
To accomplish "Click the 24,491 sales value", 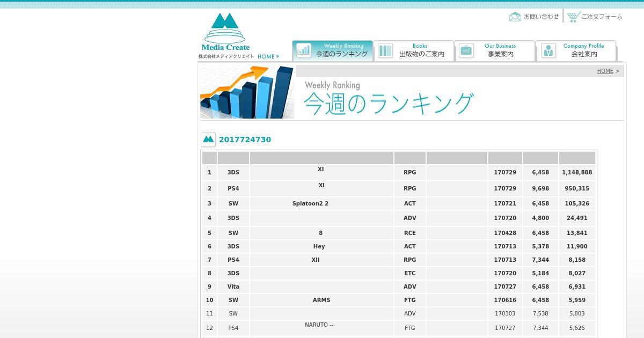I will click(x=577, y=218).
